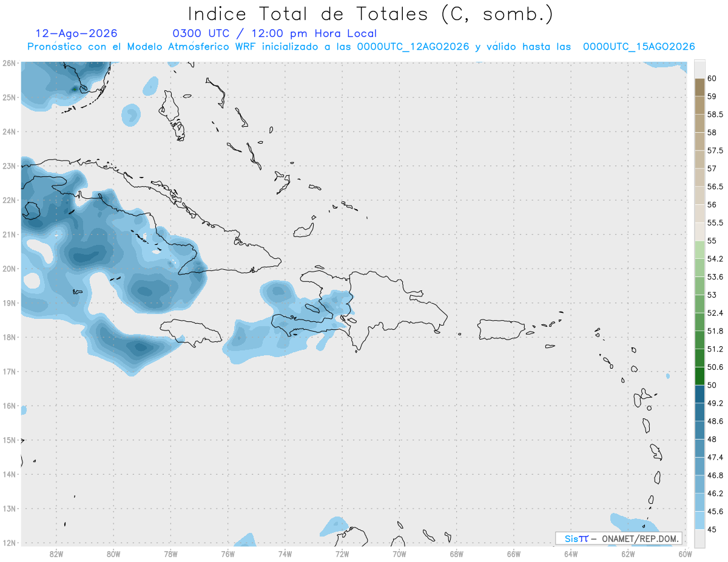Click colorbar label '49.2'
728x562 pixels.
point(715,403)
